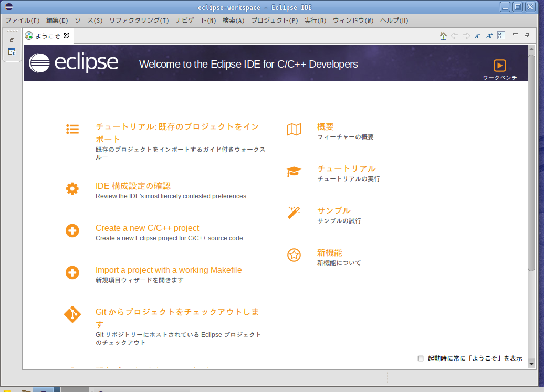Click the star icon beside 新機能
The image size is (544, 392).
coord(294,255)
